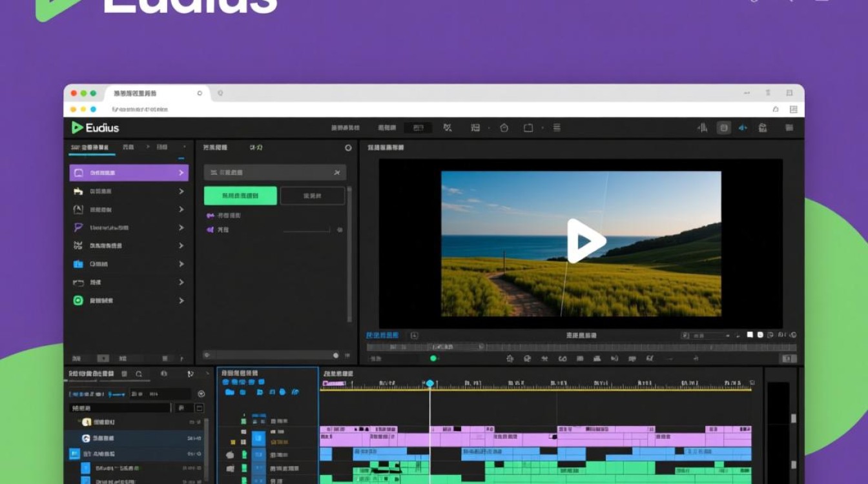Select the bracketed letter A icon in sidebar
The image size is (868, 484).
pyautogui.click(x=78, y=210)
